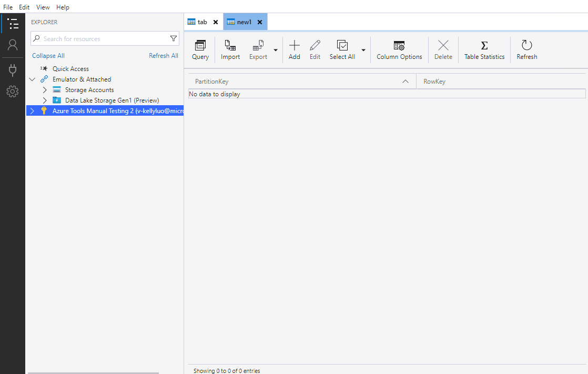
Task: Open the account management panel in the sidebar
Action: [x=13, y=45]
